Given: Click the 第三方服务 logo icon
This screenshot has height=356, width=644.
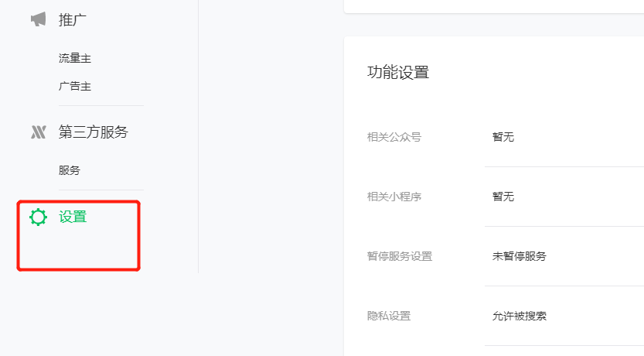Looking at the screenshot, I should pyautogui.click(x=38, y=132).
